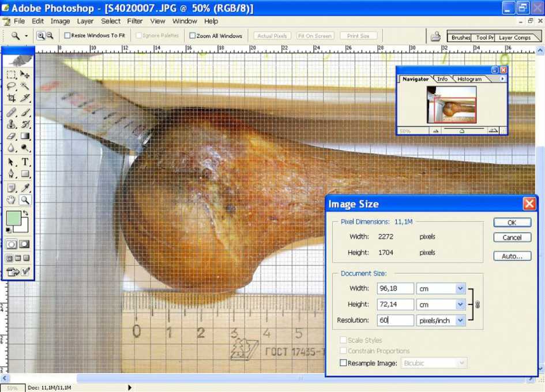Select the Zoom tool in toolbox
The width and height of the screenshot is (545, 392).
click(x=25, y=200)
